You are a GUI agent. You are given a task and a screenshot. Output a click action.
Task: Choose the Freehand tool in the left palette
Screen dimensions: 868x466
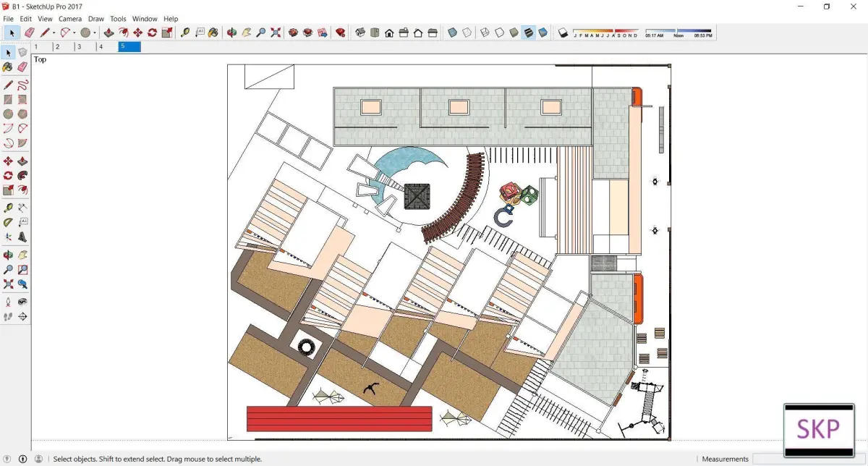click(x=22, y=85)
